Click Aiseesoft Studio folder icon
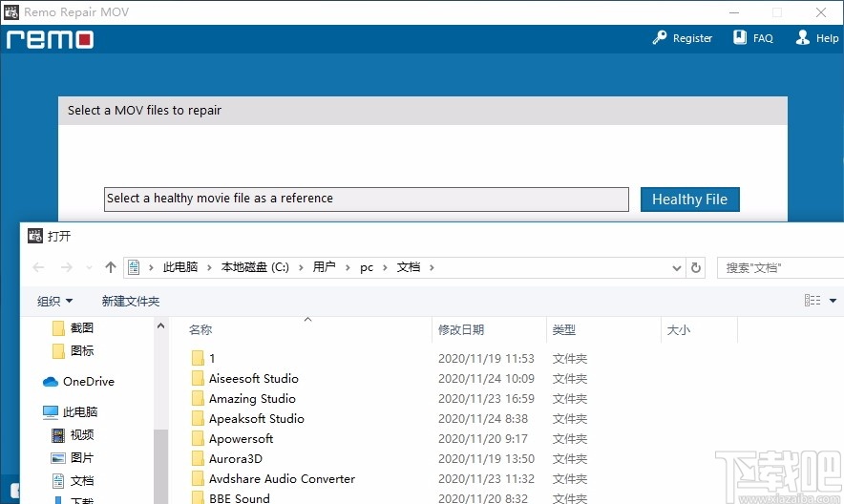The image size is (844, 504). [x=198, y=379]
